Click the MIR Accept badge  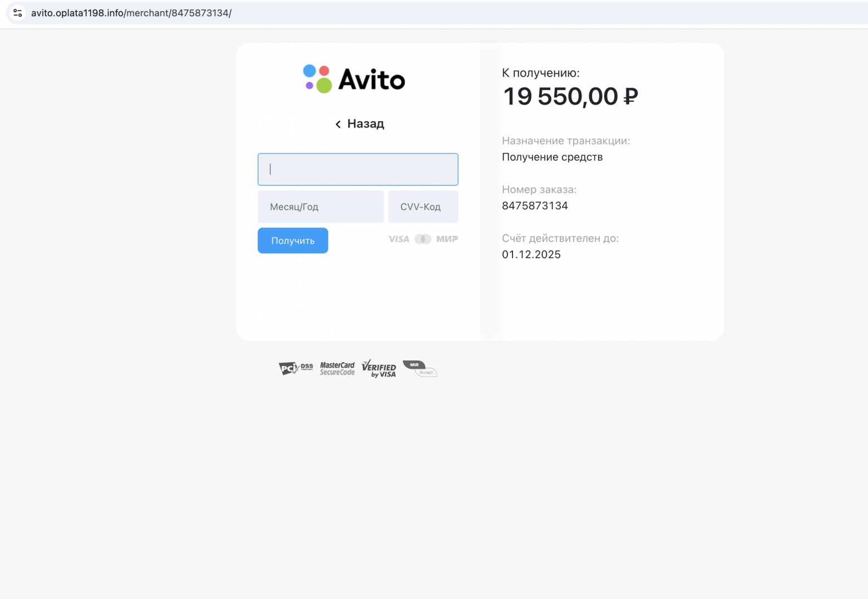(x=420, y=369)
